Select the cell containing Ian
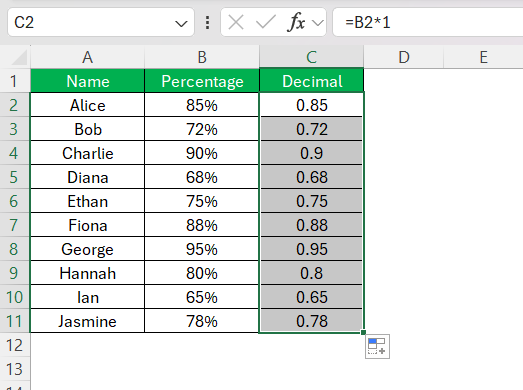 (87, 297)
